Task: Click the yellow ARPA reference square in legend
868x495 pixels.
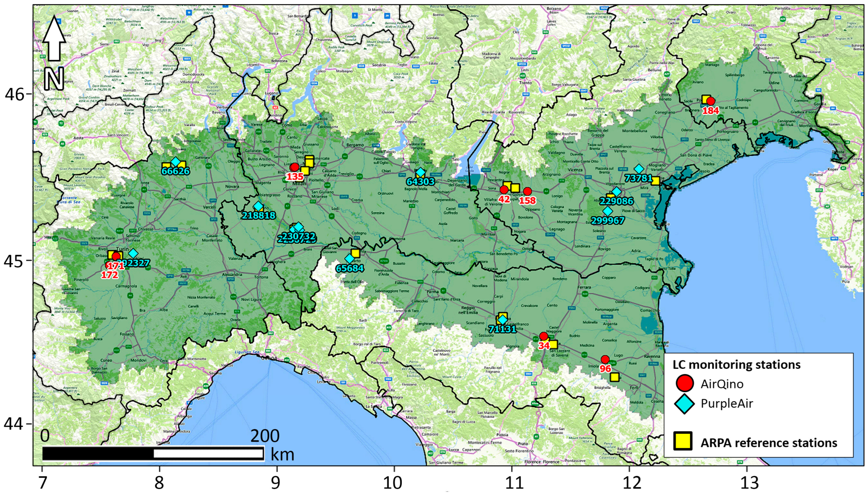Action: pyautogui.click(x=683, y=441)
